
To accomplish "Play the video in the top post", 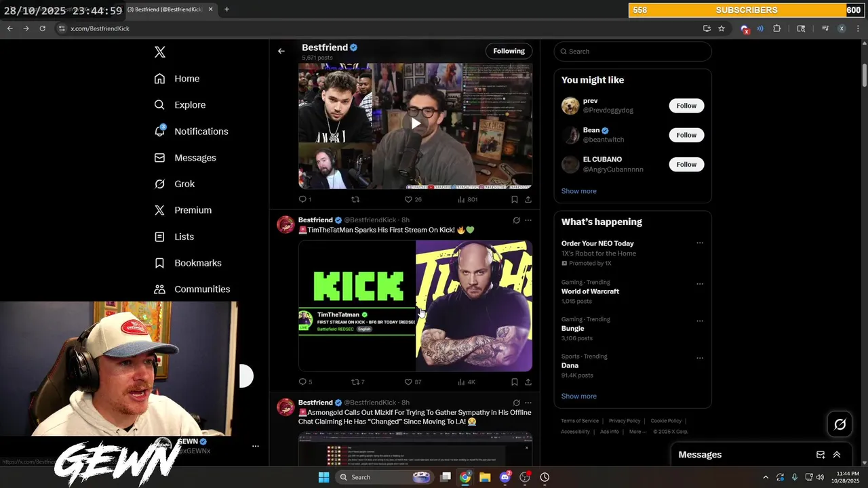I will coord(415,123).
